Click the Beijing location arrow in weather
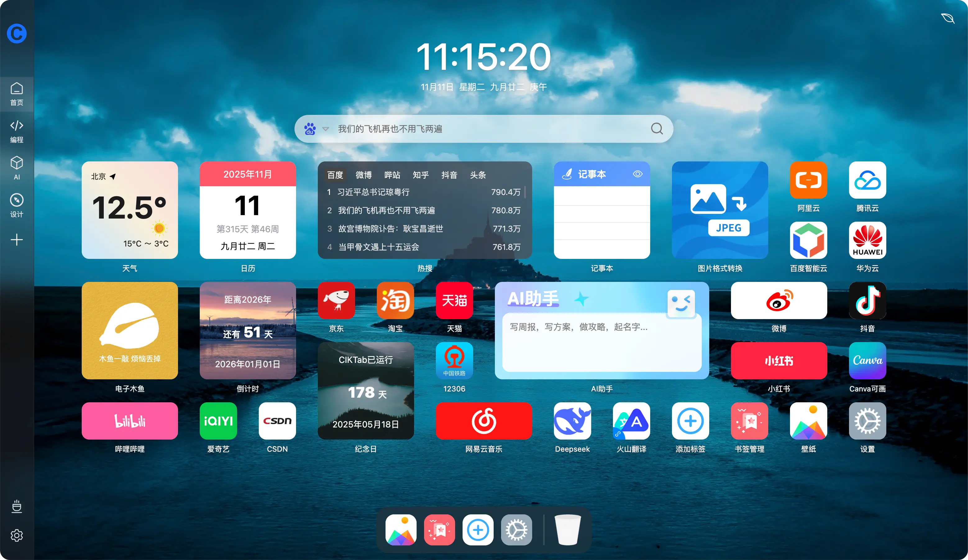Screen dimensions: 968x560 tap(112, 177)
